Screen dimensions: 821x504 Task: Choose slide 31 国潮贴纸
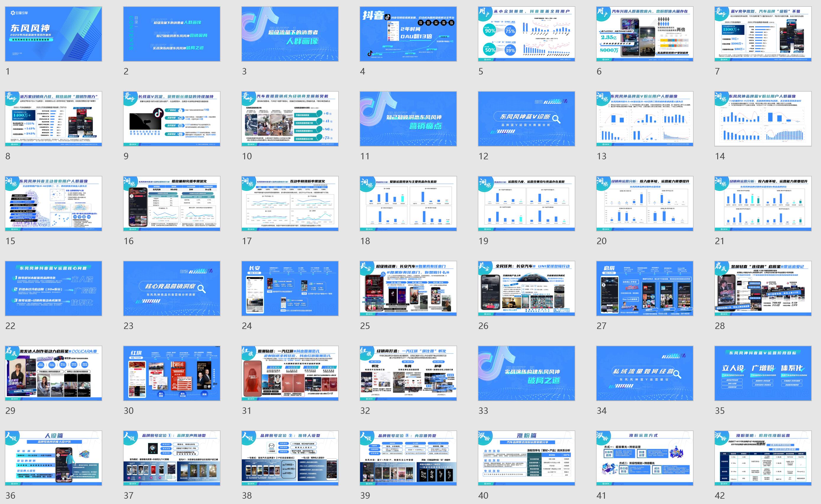[x=290, y=373]
